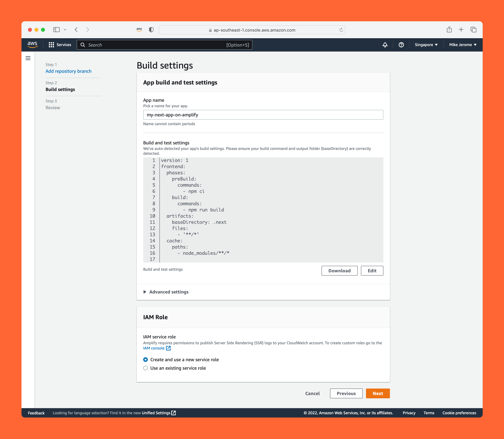Toggle the Safari sidebar icon
Viewport: 504px width, 439px height.
[57, 30]
